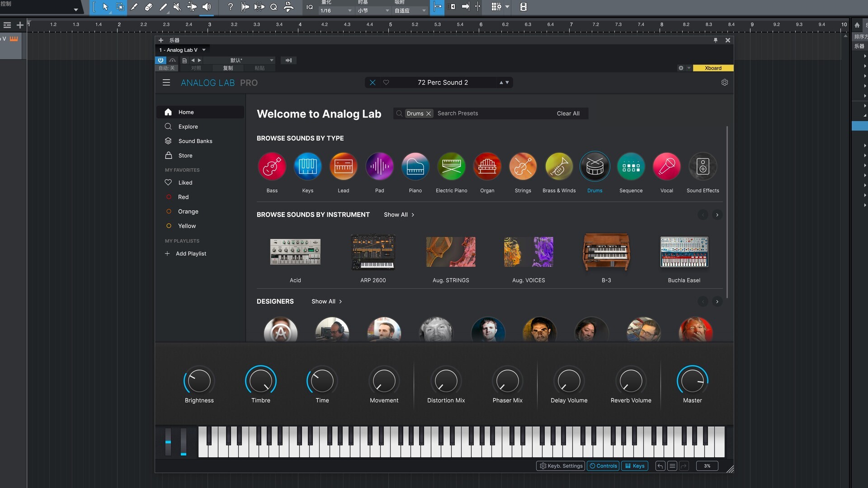Image resolution: width=868 pixels, height=488 pixels.
Task: Go to next designers page arrow
Action: (x=717, y=301)
